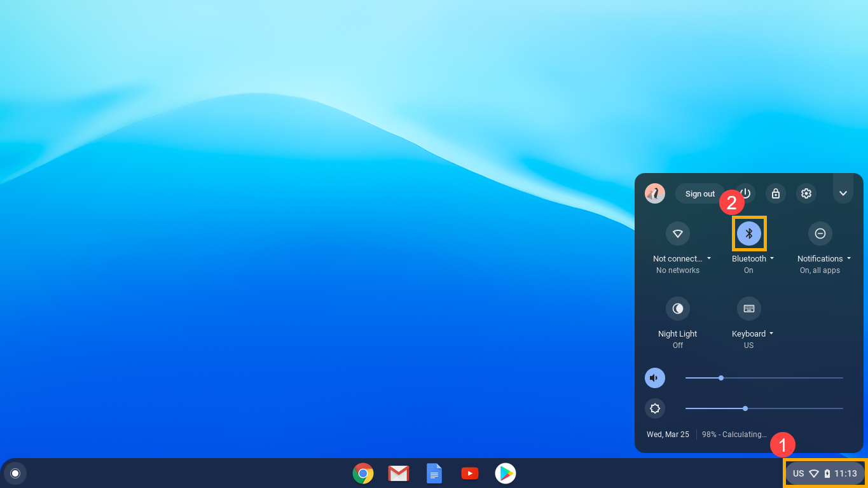Click Sign out
The width and height of the screenshot is (868, 488).
click(x=699, y=193)
